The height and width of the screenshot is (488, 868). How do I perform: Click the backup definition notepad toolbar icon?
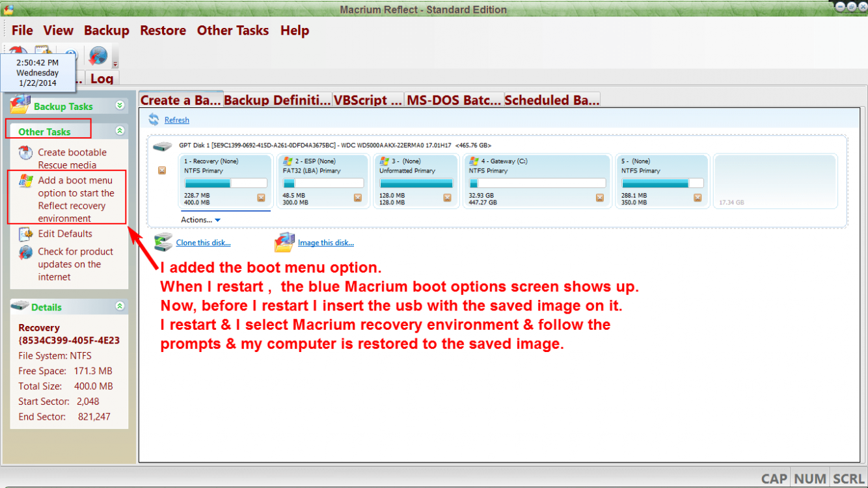[x=43, y=51]
